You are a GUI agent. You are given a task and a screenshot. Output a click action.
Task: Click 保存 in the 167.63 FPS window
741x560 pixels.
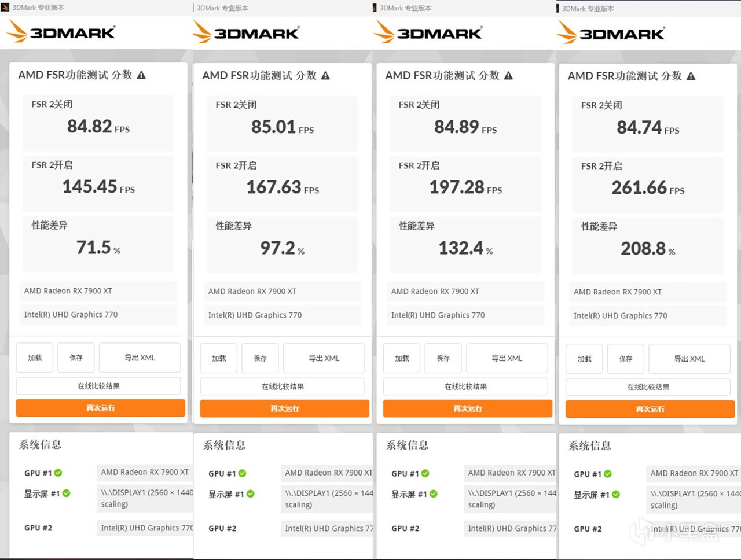click(260, 358)
